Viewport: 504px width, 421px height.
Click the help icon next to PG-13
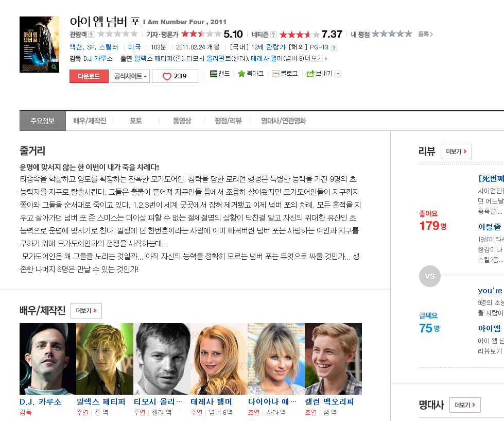[x=334, y=47]
